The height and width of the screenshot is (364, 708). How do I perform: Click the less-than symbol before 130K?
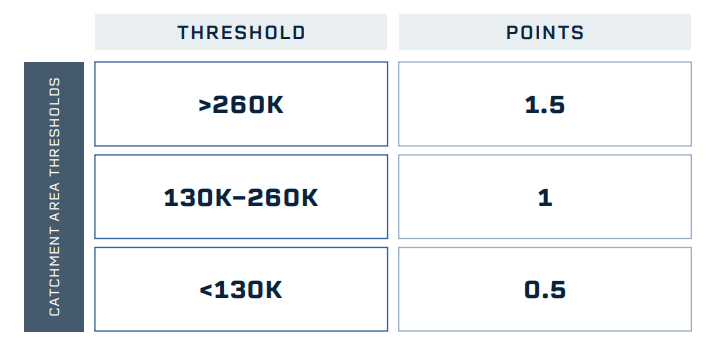click(206, 290)
